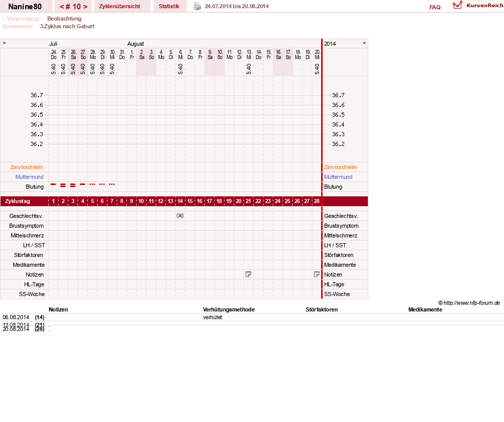
Task: Open the Statistik tab
Action: tap(169, 6)
